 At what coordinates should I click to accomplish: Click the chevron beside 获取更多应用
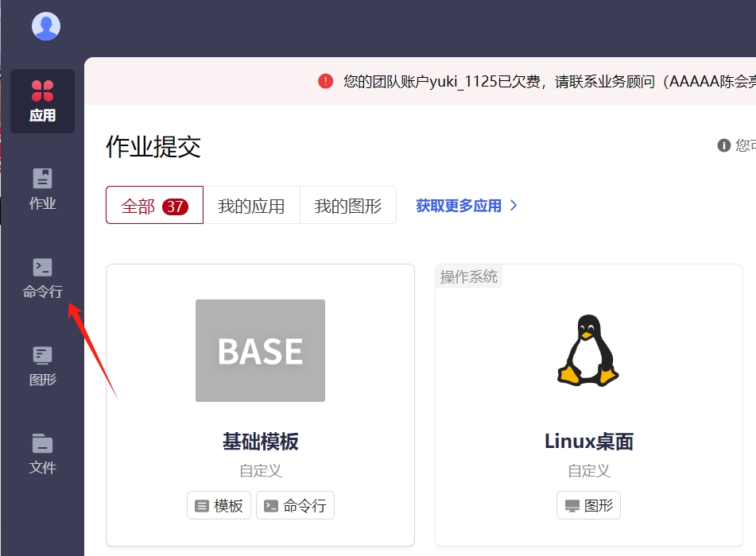[514, 206]
